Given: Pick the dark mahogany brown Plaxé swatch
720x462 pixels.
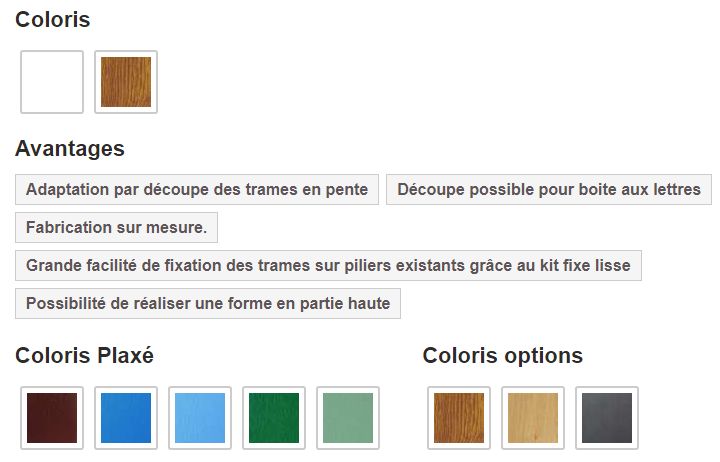Looking at the screenshot, I should coord(52,418).
